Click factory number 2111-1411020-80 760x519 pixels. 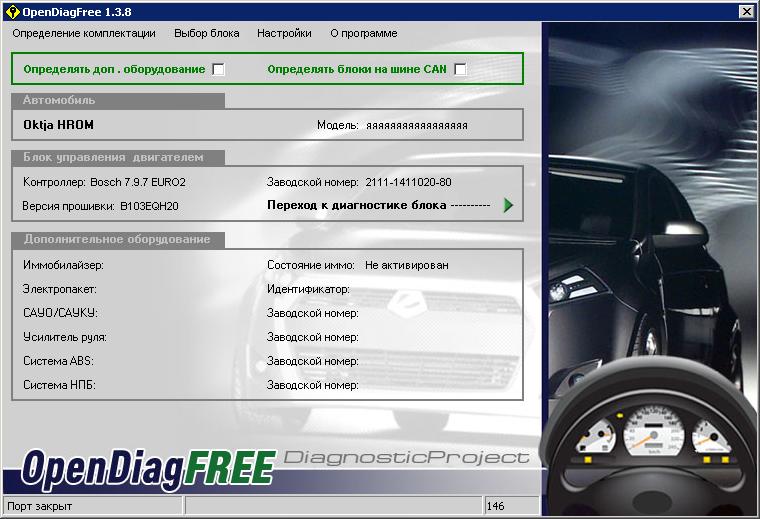point(408,182)
